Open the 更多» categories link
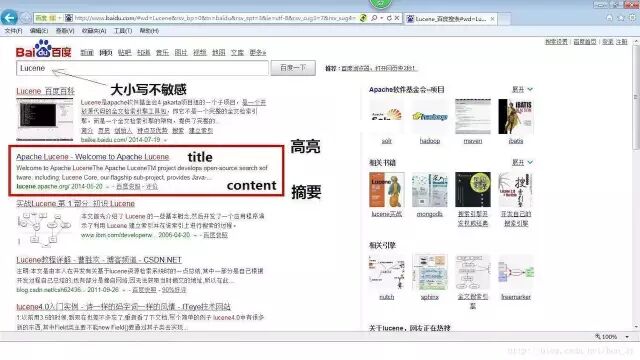The width and height of the screenshot is (640, 360). 258,53
